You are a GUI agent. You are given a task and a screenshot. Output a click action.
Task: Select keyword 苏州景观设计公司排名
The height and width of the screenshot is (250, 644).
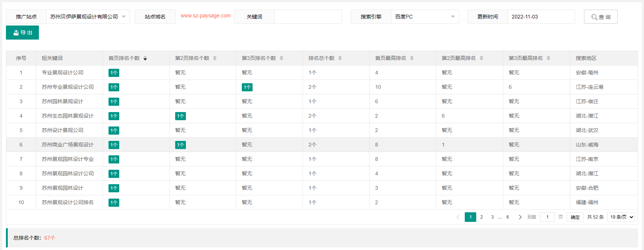click(x=68, y=202)
